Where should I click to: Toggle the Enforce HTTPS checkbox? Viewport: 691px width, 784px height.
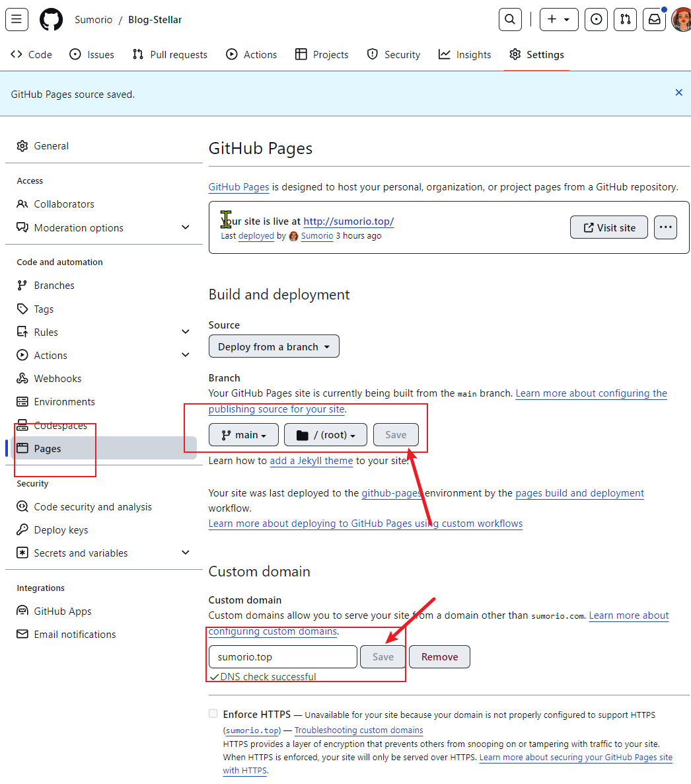213,713
